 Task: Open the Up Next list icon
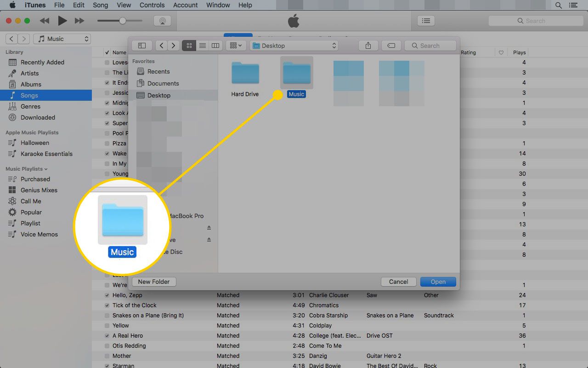pyautogui.click(x=426, y=21)
